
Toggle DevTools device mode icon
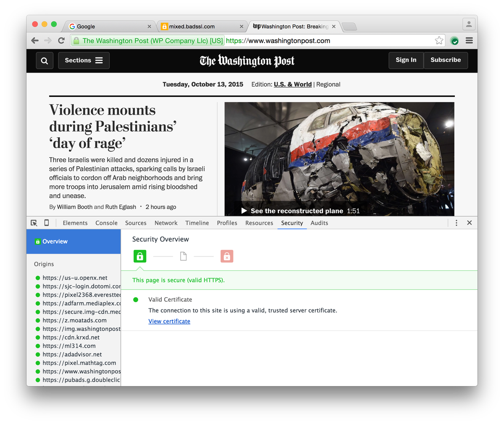coord(47,222)
